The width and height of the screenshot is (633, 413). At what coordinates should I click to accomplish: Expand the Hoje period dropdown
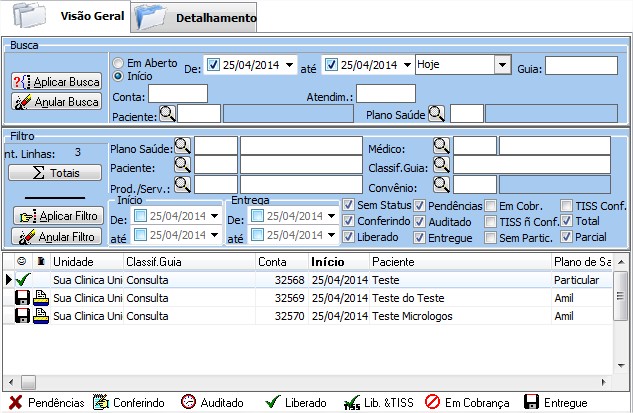click(502, 65)
